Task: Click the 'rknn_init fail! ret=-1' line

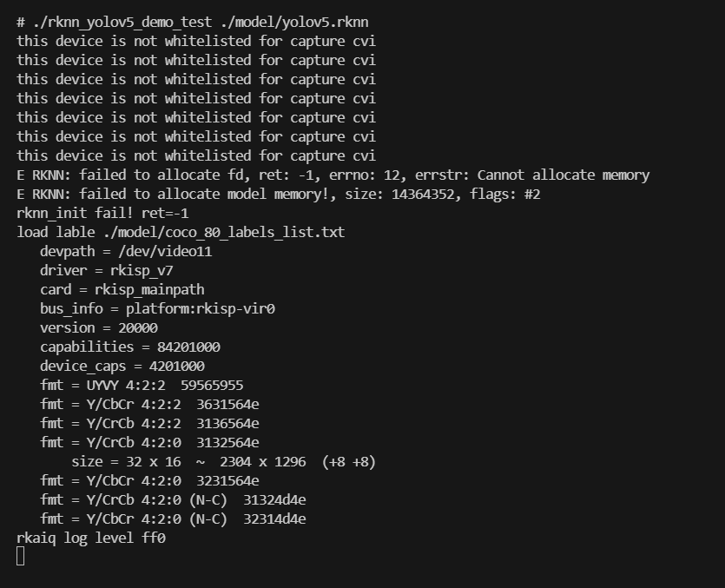Action: [102, 214]
